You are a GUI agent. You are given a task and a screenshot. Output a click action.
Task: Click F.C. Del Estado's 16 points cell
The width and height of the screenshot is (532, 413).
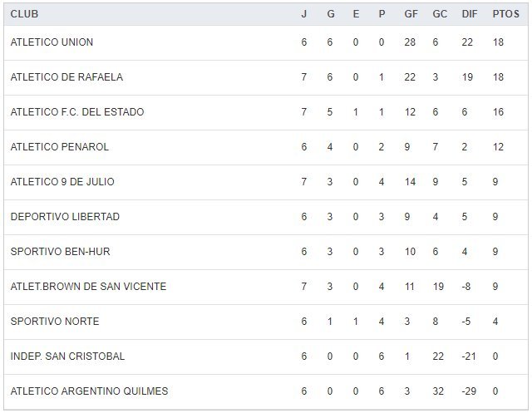(x=498, y=112)
